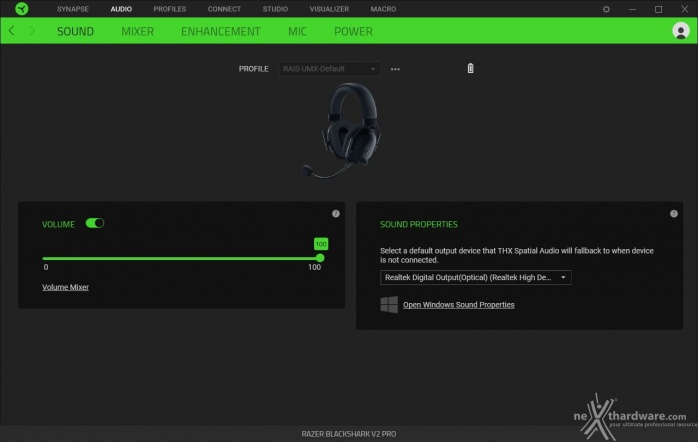
Task: Go back with the left arrow
Action: click(x=12, y=31)
